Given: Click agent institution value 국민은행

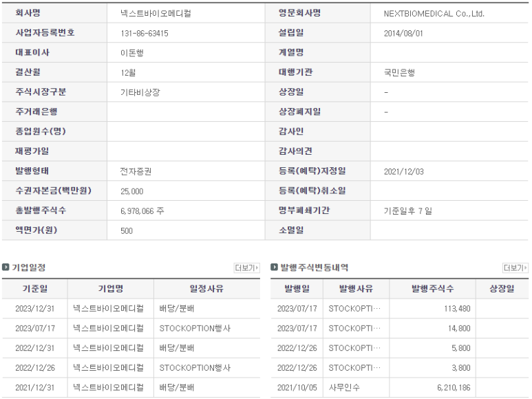Looking at the screenshot, I should [399, 72].
